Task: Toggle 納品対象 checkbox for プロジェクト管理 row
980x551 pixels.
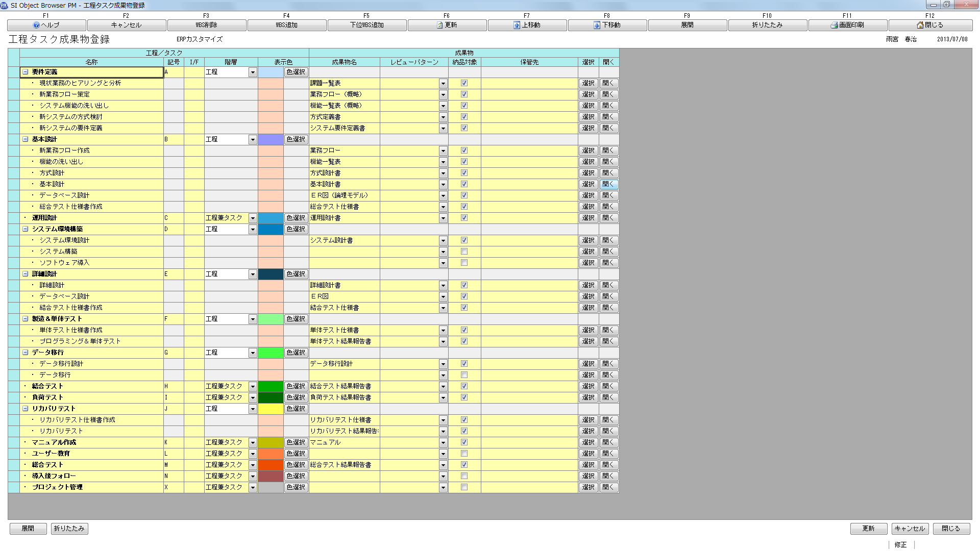Action: [x=464, y=487]
